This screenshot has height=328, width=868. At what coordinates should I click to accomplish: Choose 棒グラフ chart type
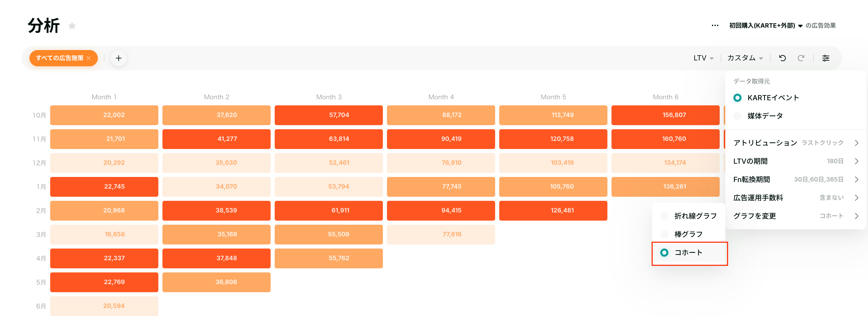coord(682,234)
